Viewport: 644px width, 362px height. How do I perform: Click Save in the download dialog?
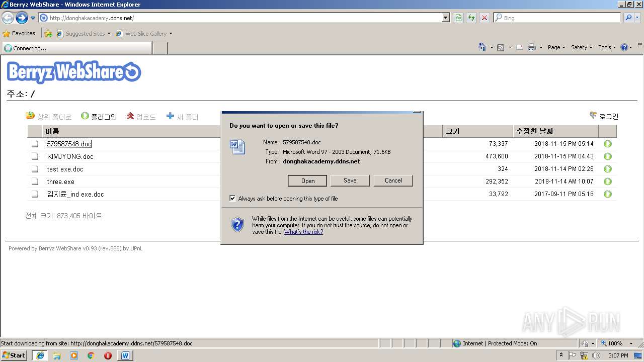350,180
